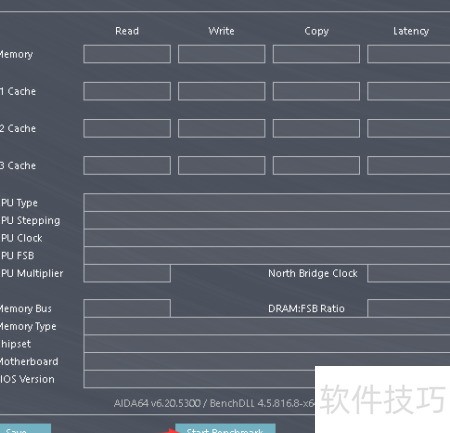Click the L3 Cache Write field
The image size is (450, 433).
click(x=222, y=165)
